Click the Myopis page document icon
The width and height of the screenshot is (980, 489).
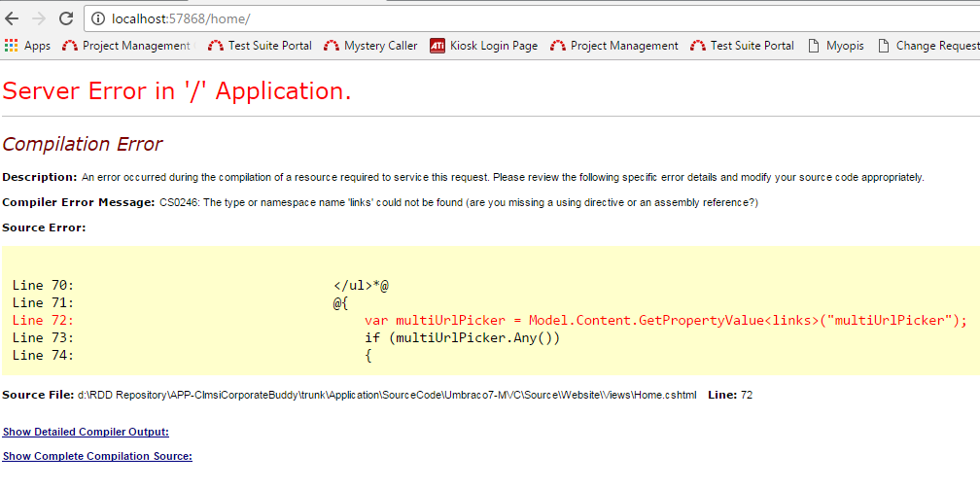point(813,46)
